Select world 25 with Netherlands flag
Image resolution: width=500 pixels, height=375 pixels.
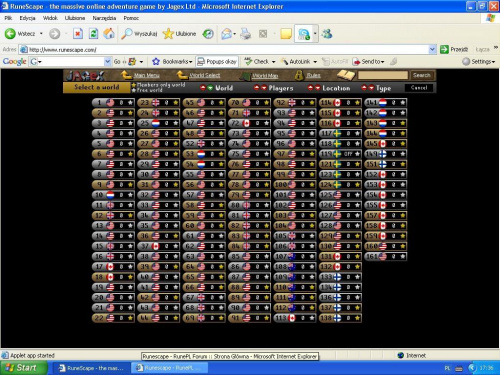(158, 123)
